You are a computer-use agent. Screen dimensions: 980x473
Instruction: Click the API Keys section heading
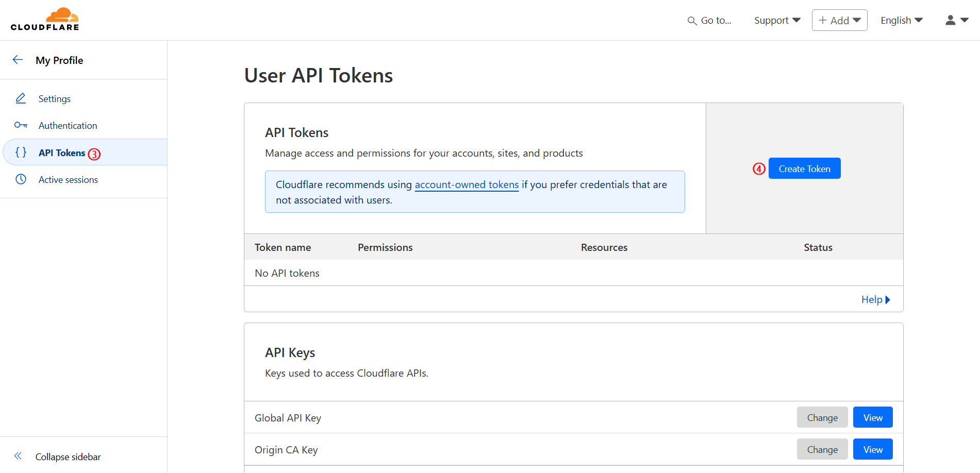tap(290, 352)
